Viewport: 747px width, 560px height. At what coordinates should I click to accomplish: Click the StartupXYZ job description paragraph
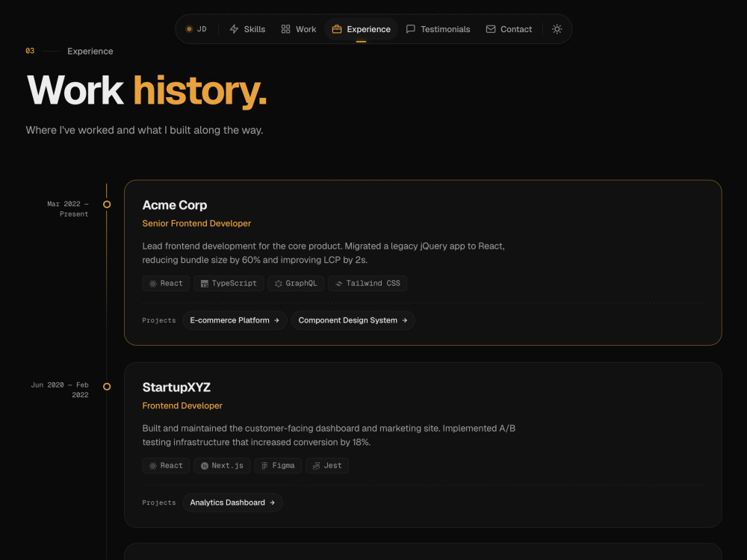click(329, 436)
